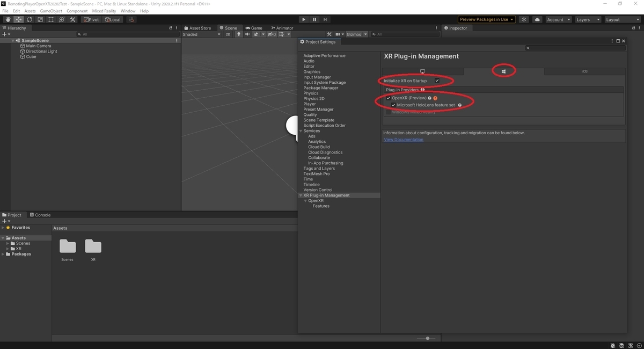Open the Account dropdown
This screenshot has width=644, height=349.
pyautogui.click(x=558, y=19)
